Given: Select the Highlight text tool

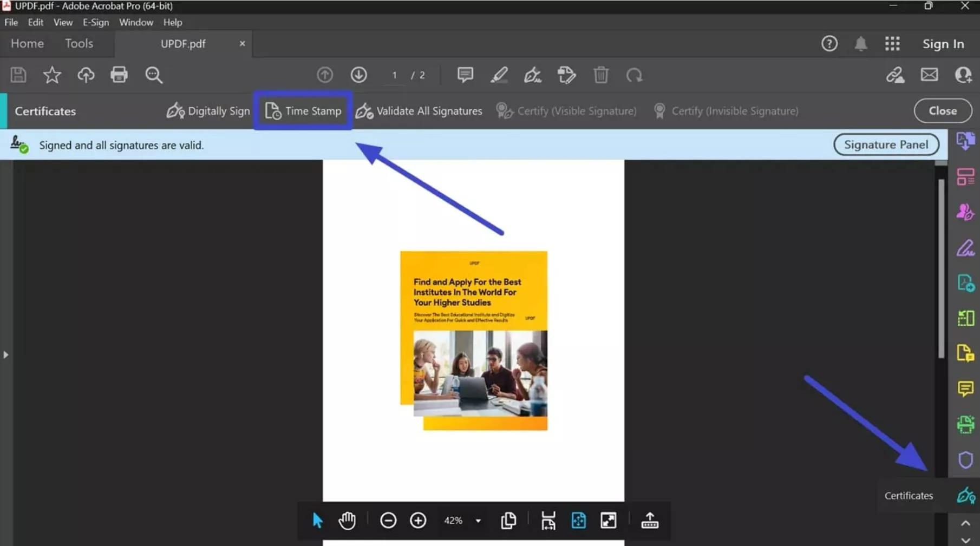Looking at the screenshot, I should (499, 75).
